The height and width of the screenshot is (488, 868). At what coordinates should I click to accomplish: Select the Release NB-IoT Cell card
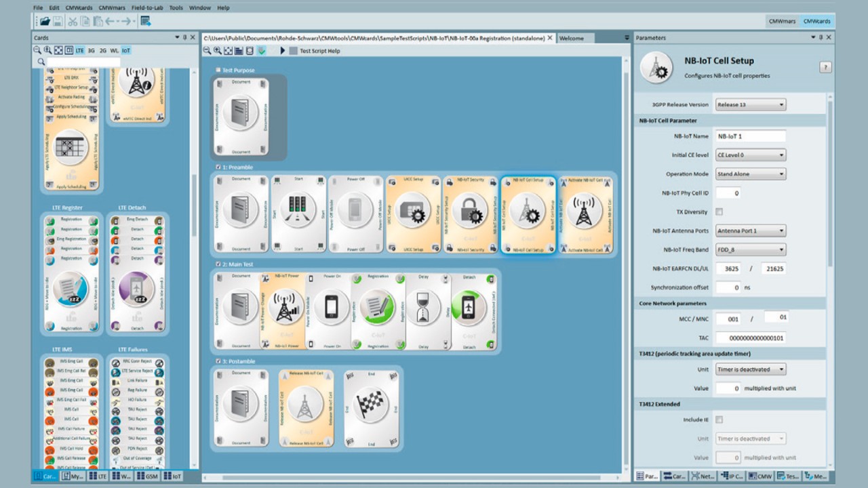tap(306, 409)
